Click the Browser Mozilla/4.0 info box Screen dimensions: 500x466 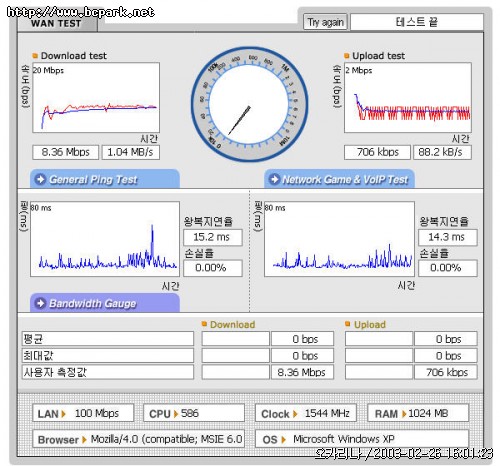tap(138, 439)
